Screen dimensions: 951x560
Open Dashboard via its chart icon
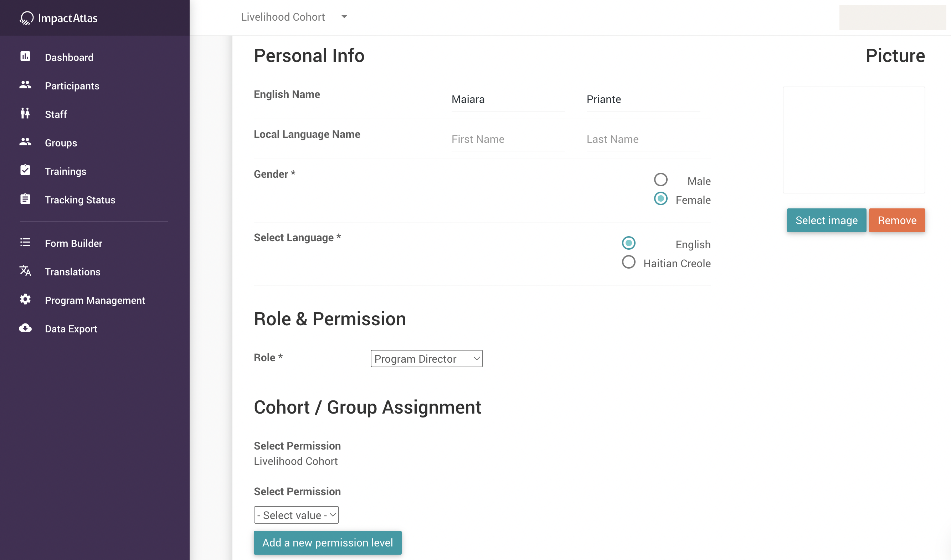[x=25, y=57]
